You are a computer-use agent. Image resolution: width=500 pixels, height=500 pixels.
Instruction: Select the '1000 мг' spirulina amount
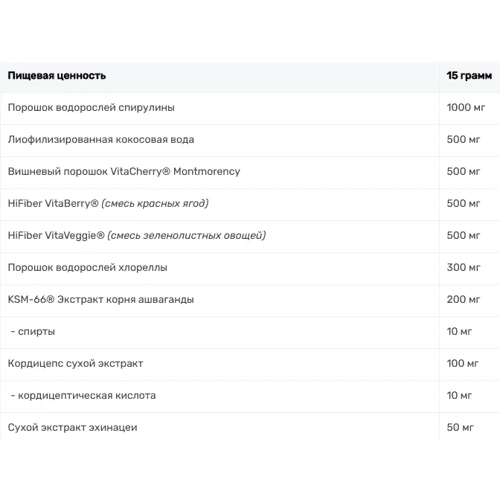[x=465, y=107]
